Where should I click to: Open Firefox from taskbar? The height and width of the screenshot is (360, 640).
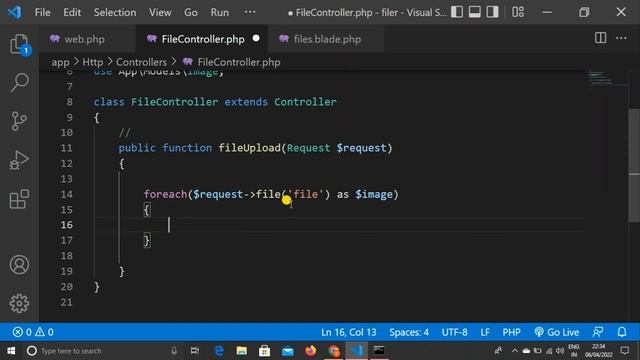tap(311, 351)
